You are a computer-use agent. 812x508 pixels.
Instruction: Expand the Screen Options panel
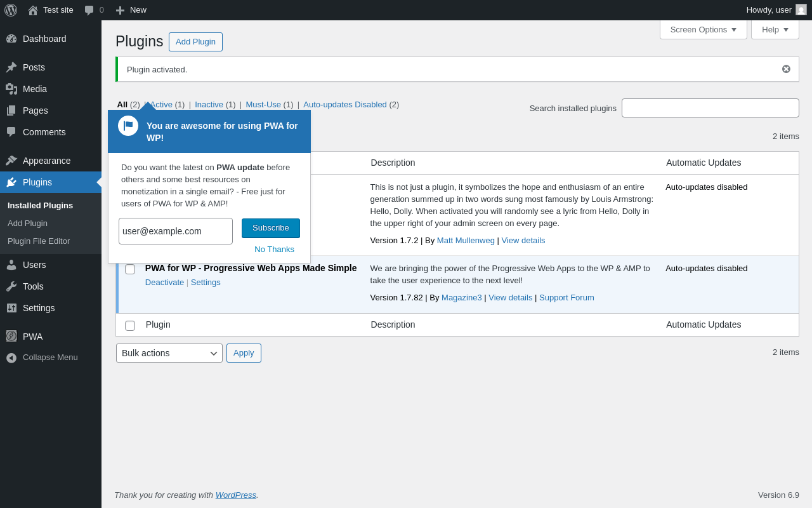point(703,29)
